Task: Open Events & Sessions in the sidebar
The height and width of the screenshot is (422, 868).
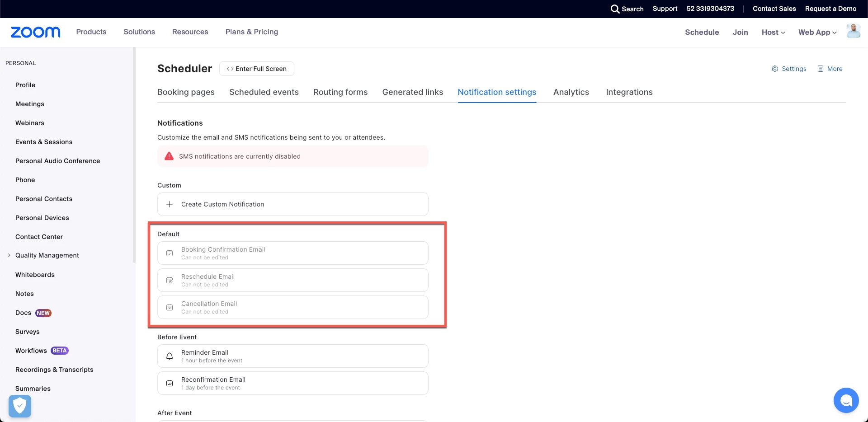Action: [x=44, y=142]
